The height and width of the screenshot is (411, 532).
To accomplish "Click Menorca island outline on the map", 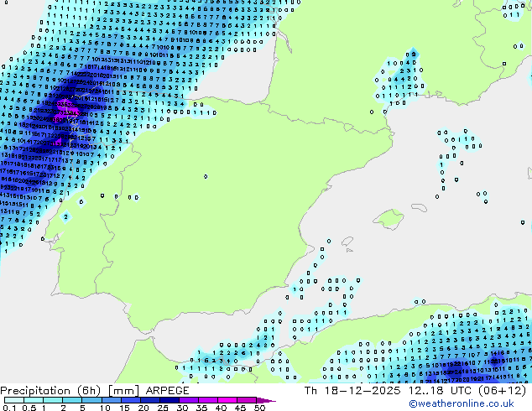I will click(x=419, y=207).
